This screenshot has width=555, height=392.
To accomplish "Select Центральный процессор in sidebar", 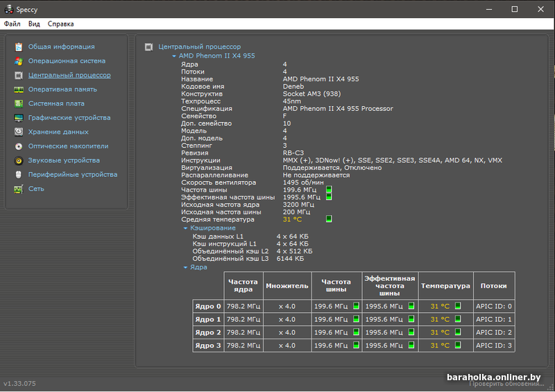I will click(69, 75).
